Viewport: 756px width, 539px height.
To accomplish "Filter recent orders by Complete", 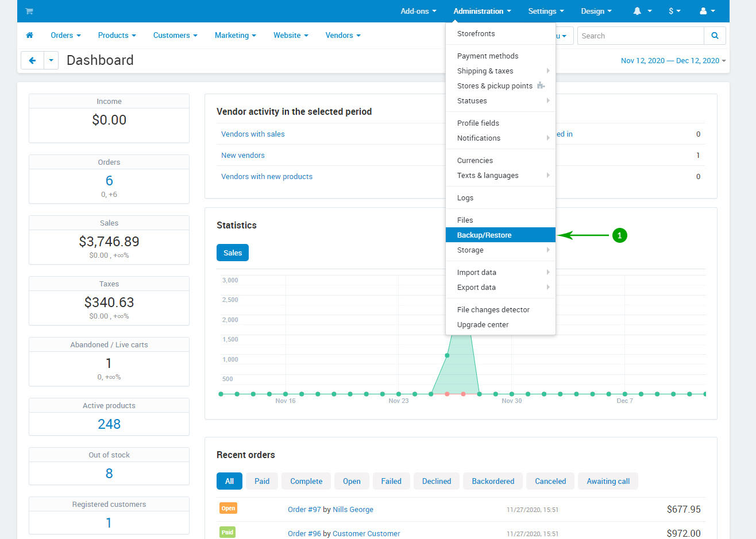I will click(x=306, y=481).
